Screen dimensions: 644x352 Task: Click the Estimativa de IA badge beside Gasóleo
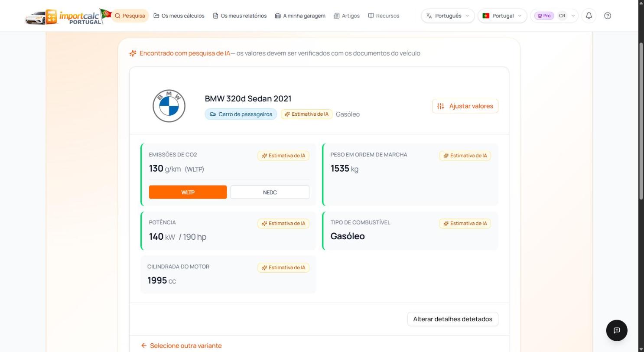pyautogui.click(x=307, y=114)
